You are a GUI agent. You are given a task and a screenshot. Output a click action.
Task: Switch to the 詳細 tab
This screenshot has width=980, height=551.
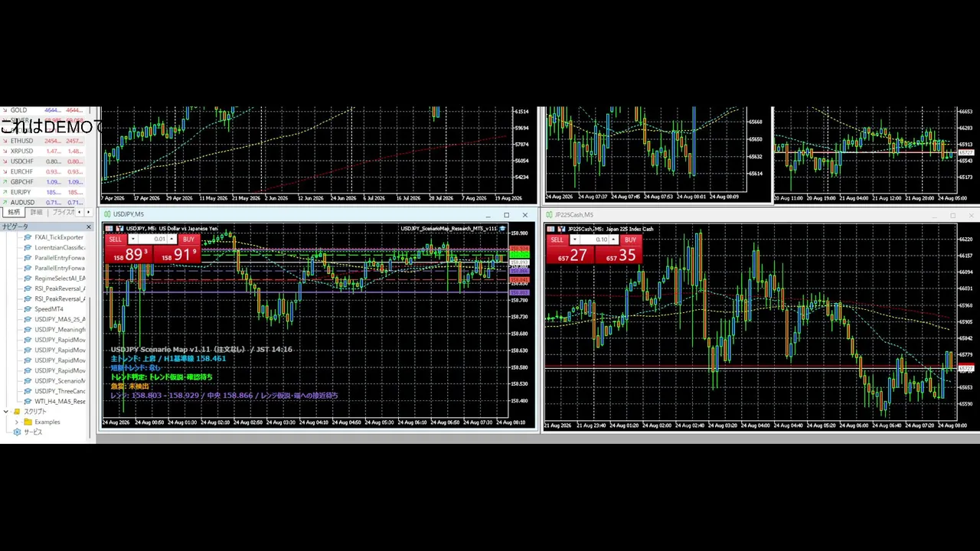(36, 212)
